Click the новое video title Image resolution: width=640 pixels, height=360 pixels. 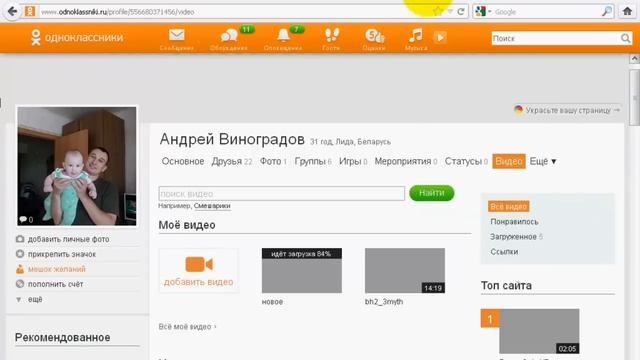pos(272,302)
